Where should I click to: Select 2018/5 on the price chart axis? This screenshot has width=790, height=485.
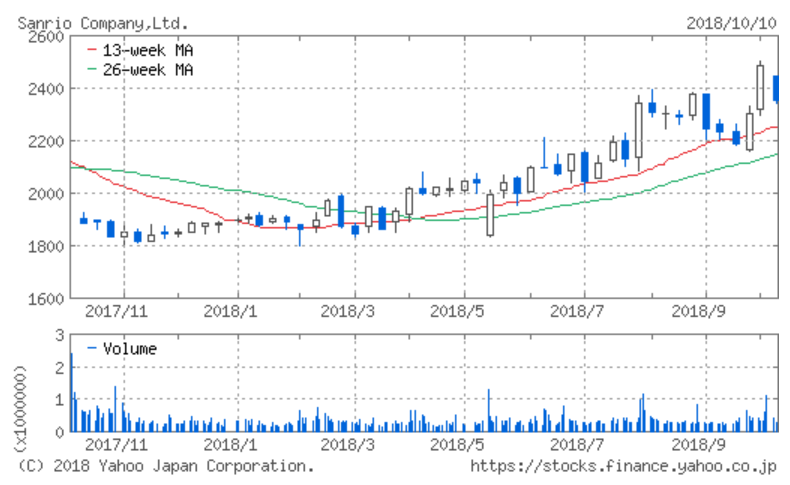463,310
